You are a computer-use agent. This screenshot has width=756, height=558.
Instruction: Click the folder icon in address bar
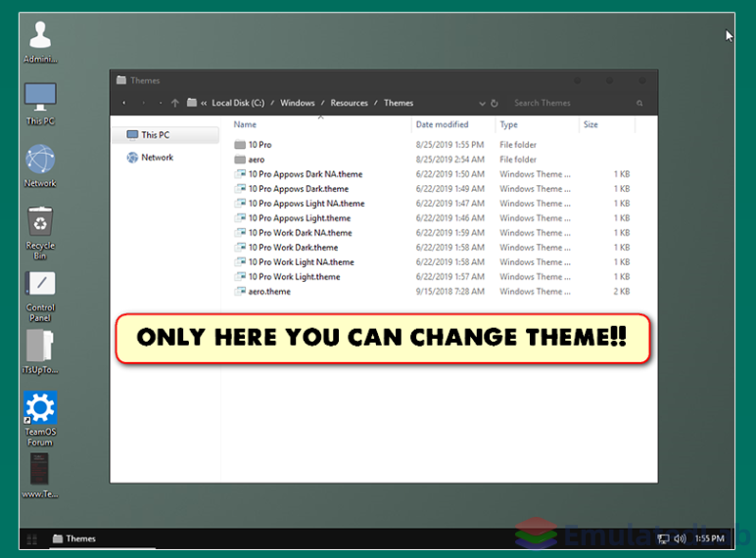[192, 103]
